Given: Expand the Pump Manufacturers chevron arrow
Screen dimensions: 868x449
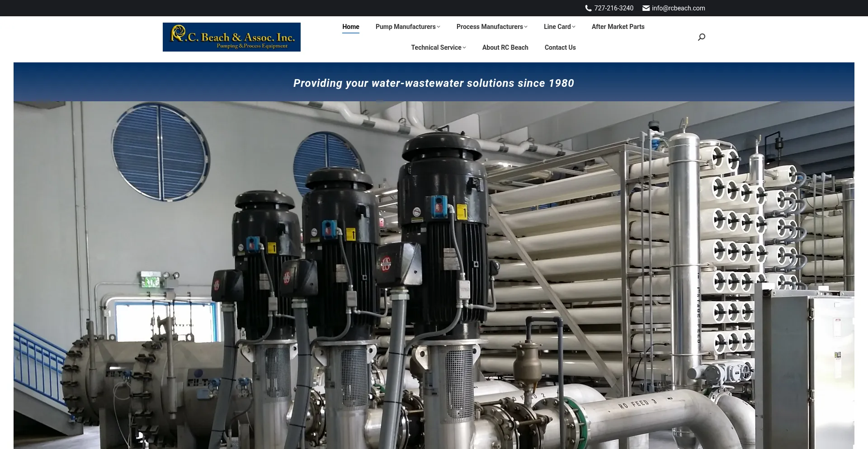Looking at the screenshot, I should pos(439,27).
